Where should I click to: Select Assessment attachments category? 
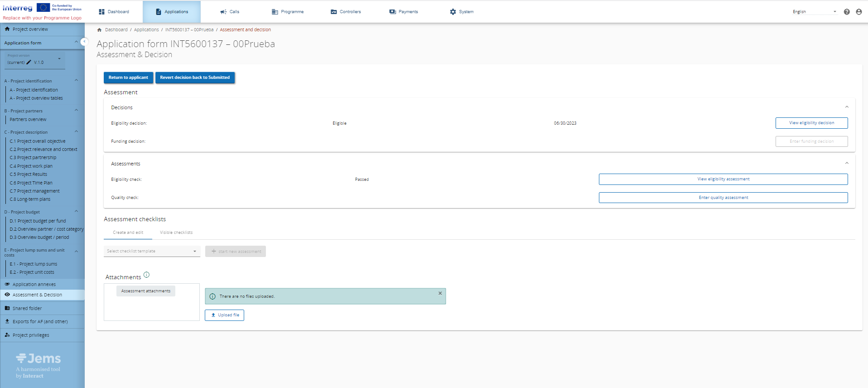pos(146,291)
